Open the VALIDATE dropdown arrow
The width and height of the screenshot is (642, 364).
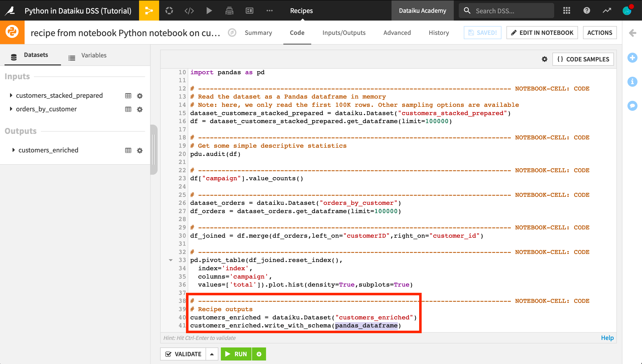(x=212, y=354)
